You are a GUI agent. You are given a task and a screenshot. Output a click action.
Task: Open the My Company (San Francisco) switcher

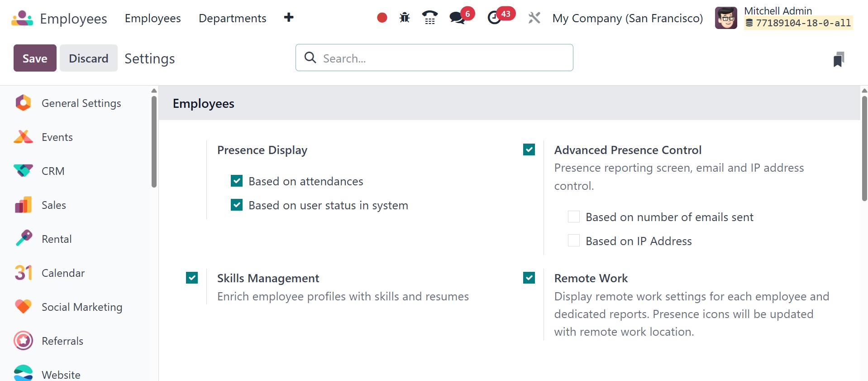click(x=627, y=18)
